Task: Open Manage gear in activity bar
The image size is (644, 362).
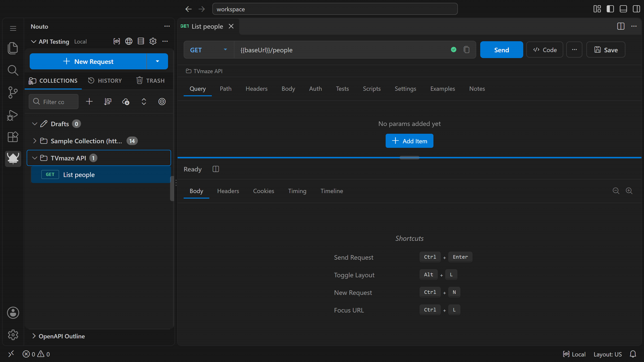Action: [13, 335]
